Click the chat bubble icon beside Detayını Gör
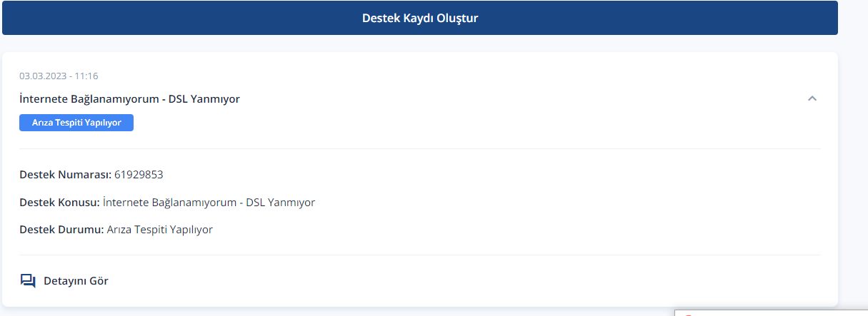The image size is (868, 316). 28,280
